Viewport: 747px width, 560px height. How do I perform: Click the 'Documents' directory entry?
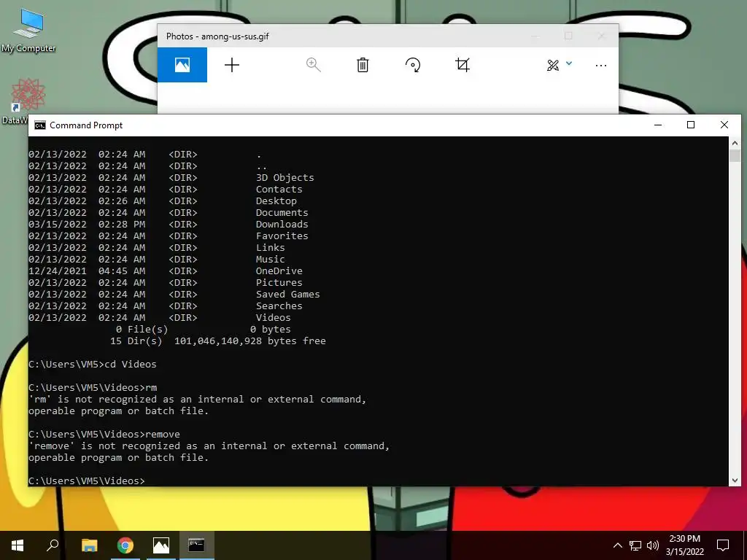pyautogui.click(x=282, y=212)
